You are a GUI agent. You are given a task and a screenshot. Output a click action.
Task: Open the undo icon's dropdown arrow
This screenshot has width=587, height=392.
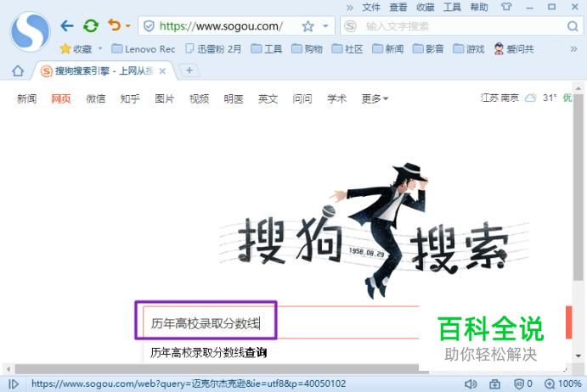[128, 25]
